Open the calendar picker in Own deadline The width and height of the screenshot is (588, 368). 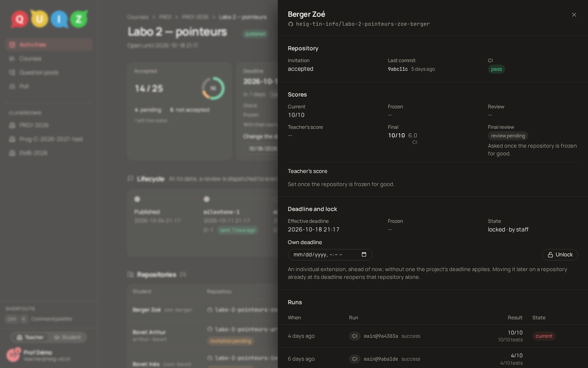pos(364,255)
